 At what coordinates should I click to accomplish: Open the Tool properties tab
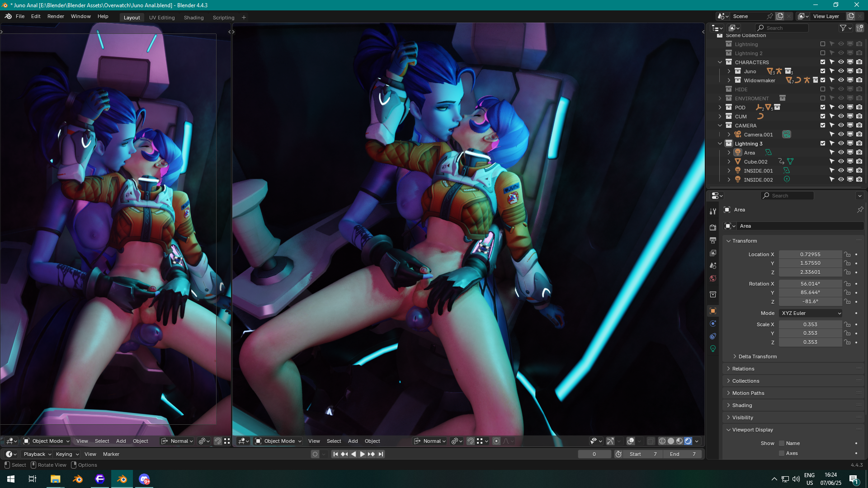(713, 211)
